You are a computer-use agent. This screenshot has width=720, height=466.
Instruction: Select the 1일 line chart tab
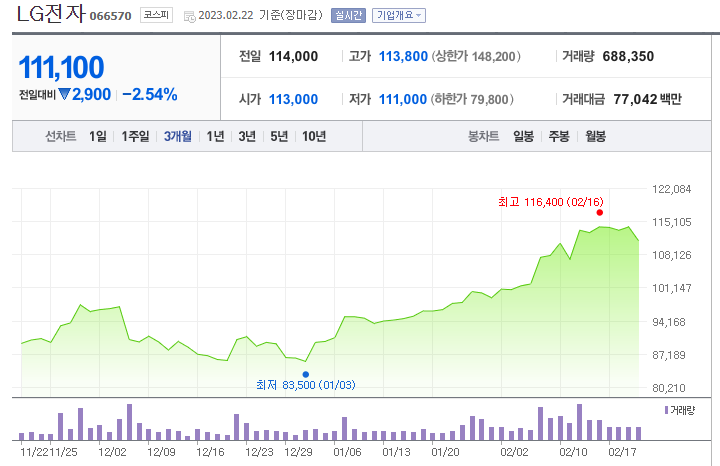pos(98,136)
